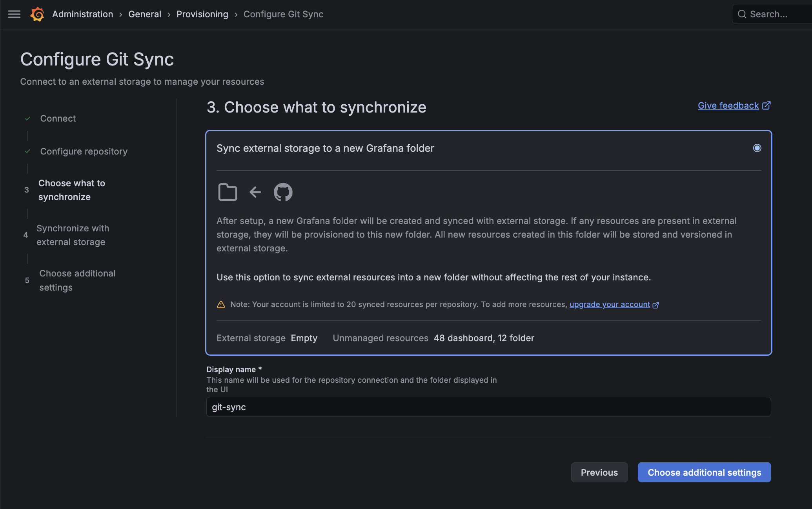
Task: Click the warning triangle icon beside Note
Action: [221, 305]
